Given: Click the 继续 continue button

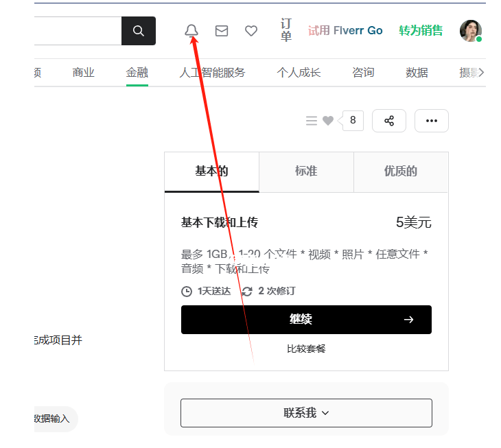Looking at the screenshot, I should (306, 320).
